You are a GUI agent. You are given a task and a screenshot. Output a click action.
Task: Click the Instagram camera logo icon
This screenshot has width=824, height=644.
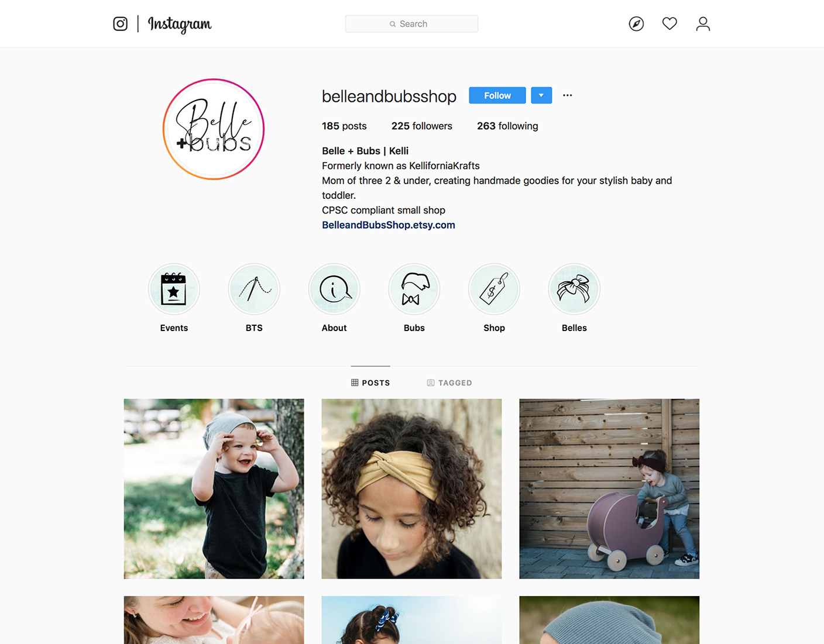[x=121, y=24]
